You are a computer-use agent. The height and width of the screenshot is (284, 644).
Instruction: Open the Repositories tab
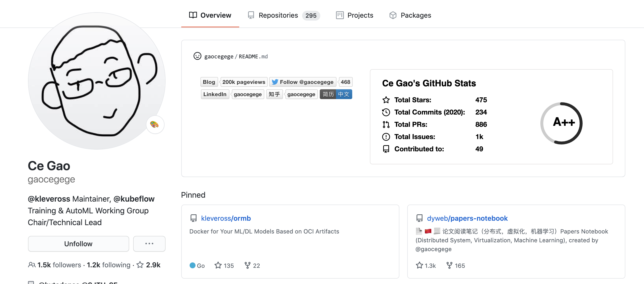pos(283,15)
